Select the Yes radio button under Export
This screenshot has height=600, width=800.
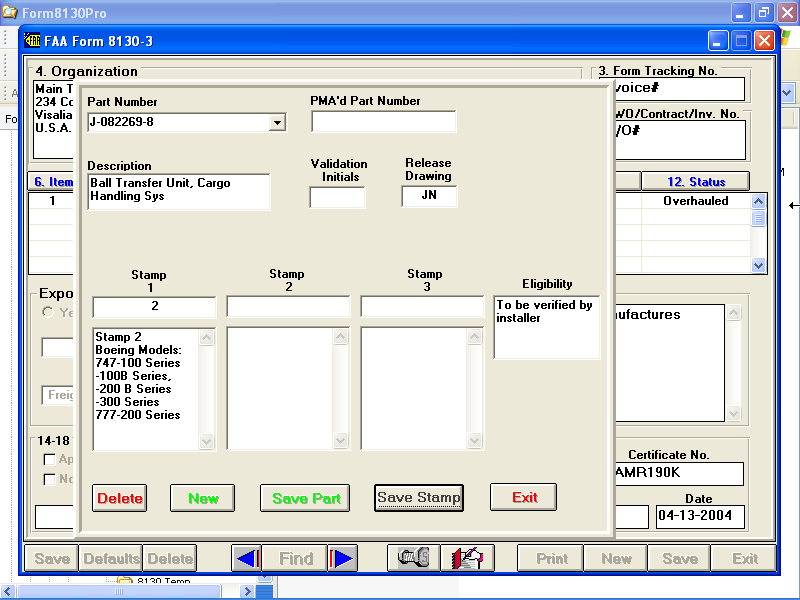point(47,313)
